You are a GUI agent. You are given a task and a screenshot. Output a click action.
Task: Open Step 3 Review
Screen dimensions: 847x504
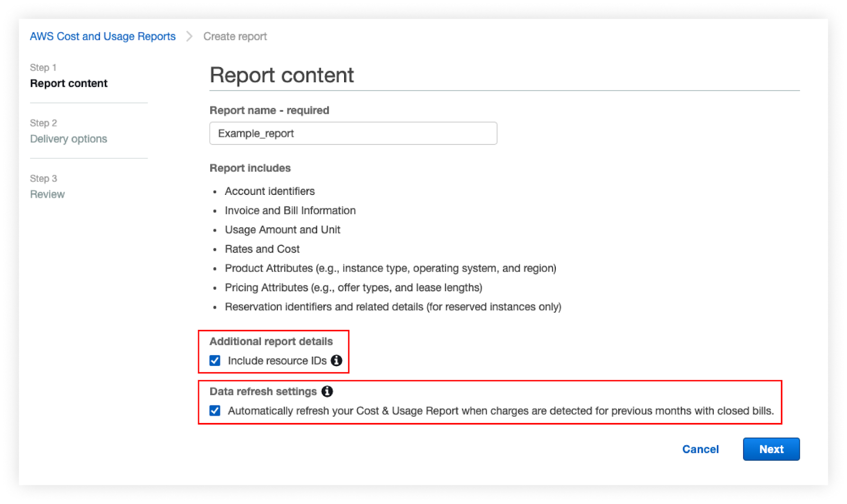48,194
